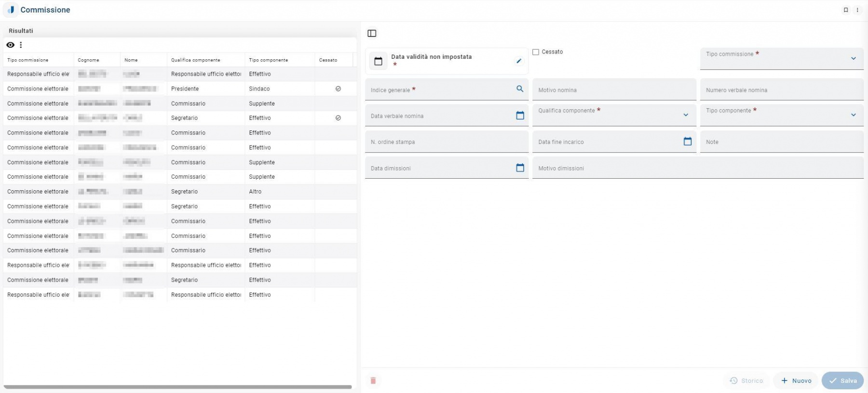Click into the Motivo nomina field
The height and width of the screenshot is (393, 868).
point(614,90)
